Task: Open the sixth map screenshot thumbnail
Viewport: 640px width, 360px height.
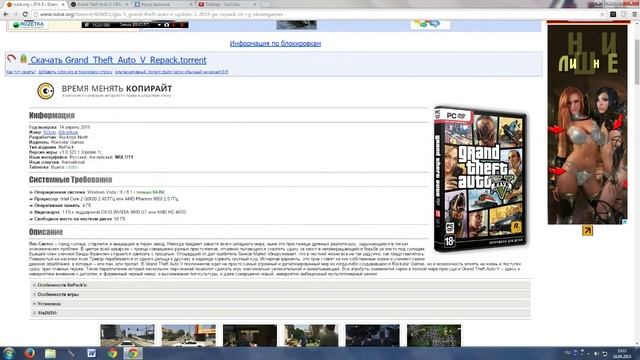Action: pos(434,336)
